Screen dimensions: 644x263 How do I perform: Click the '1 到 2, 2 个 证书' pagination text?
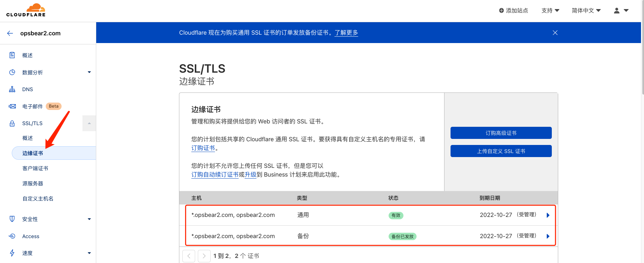[236, 256]
